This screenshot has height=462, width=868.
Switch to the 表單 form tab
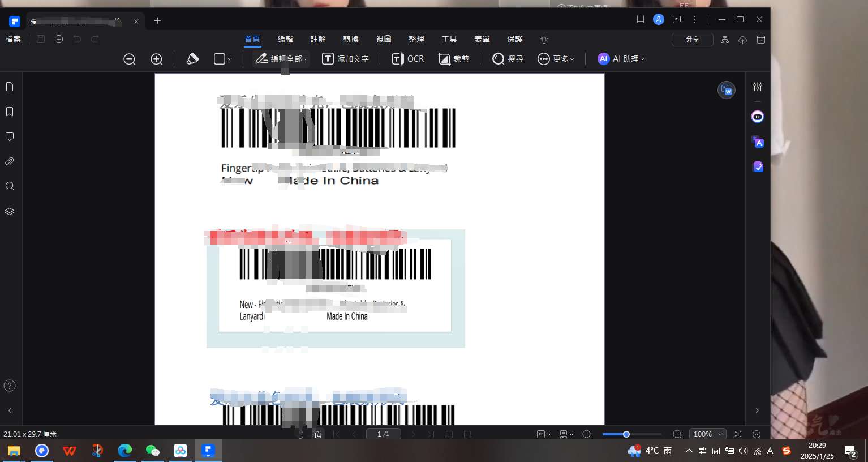[482, 39]
